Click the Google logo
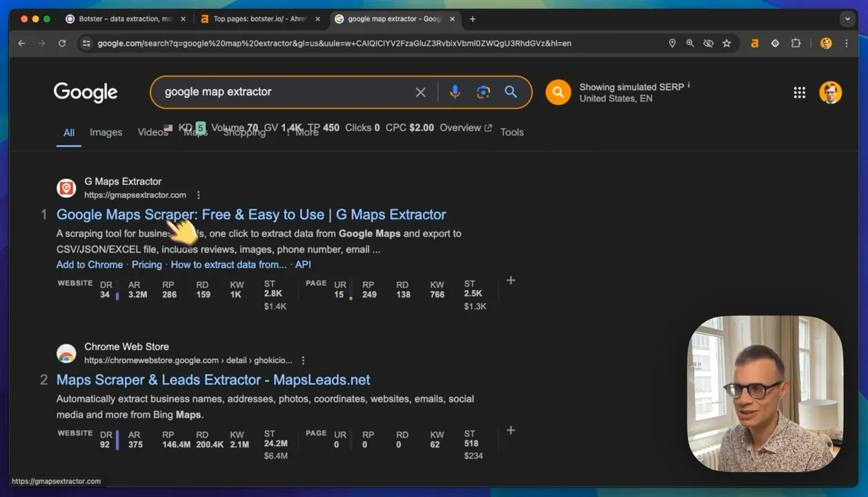The width and height of the screenshot is (868, 497). click(86, 92)
